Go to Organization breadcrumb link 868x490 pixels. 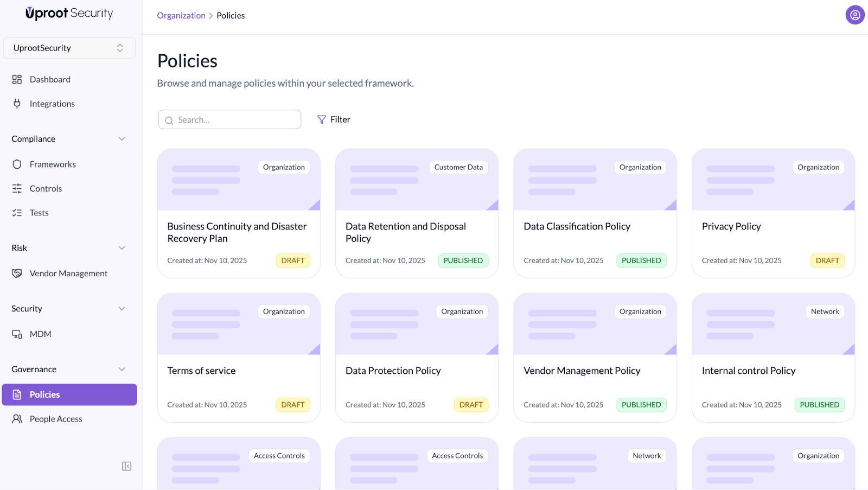click(x=181, y=16)
